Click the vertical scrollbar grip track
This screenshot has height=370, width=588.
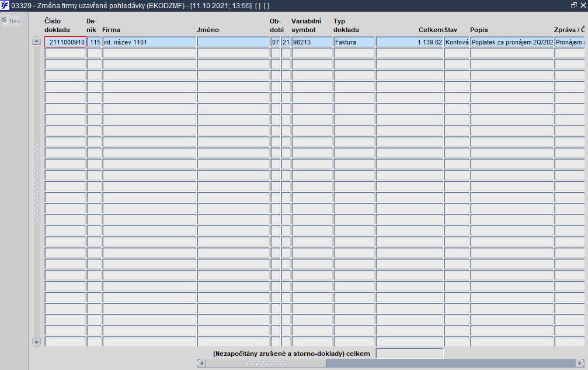pos(36,183)
